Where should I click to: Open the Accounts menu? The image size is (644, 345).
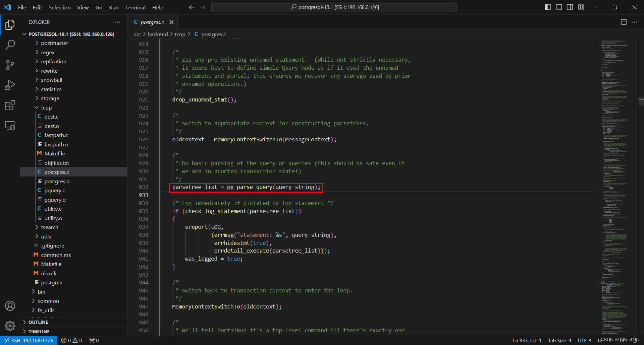pyautogui.click(x=10, y=306)
